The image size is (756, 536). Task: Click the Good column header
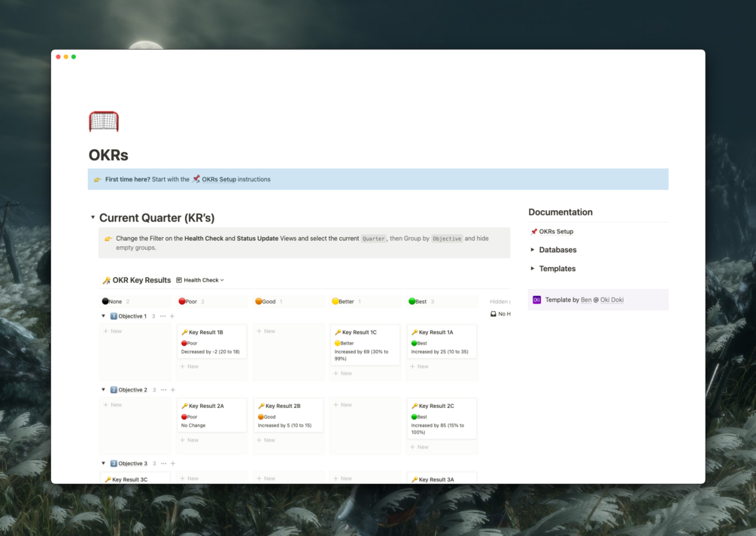(266, 302)
